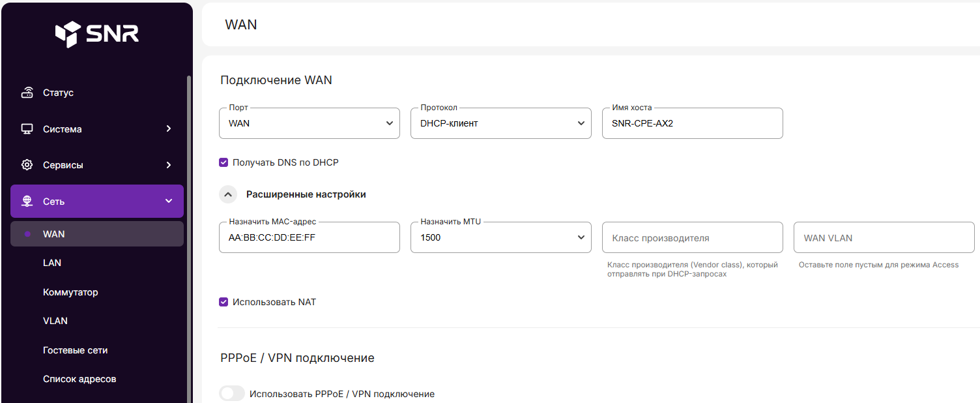This screenshot has height=403, width=980.
Task: Open the Список адресов page
Action: click(x=79, y=379)
